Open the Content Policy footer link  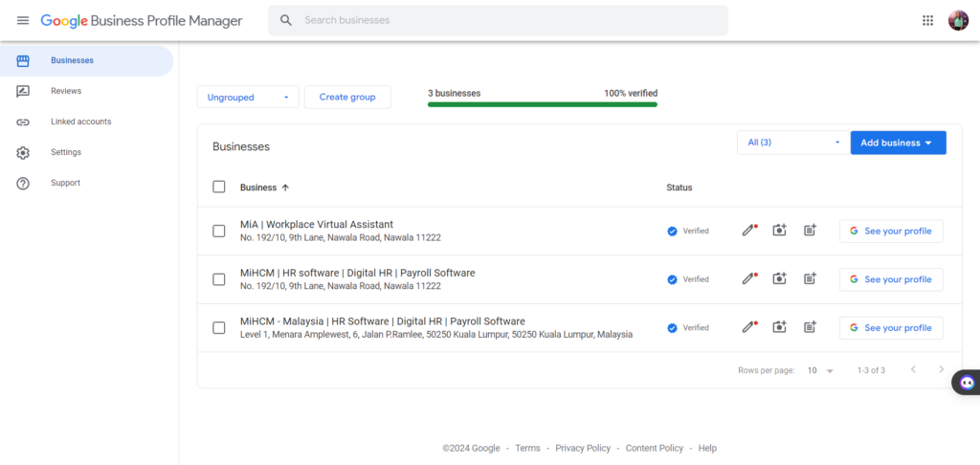(655, 448)
